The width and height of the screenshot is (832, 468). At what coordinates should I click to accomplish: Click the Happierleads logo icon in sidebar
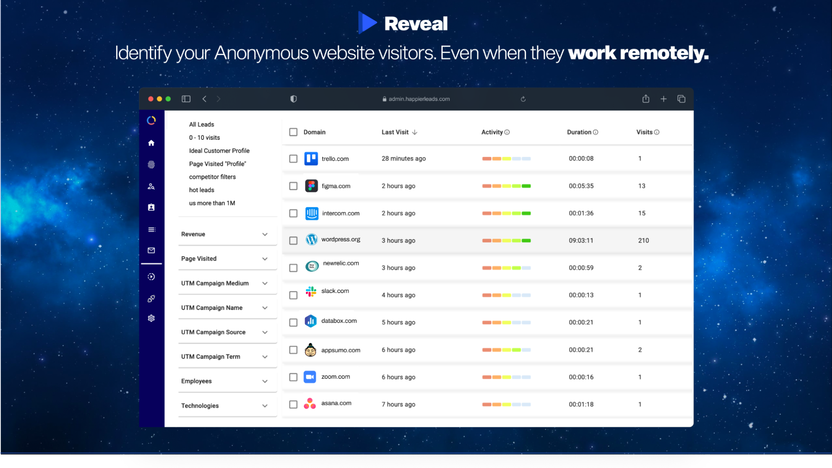pos(151,120)
